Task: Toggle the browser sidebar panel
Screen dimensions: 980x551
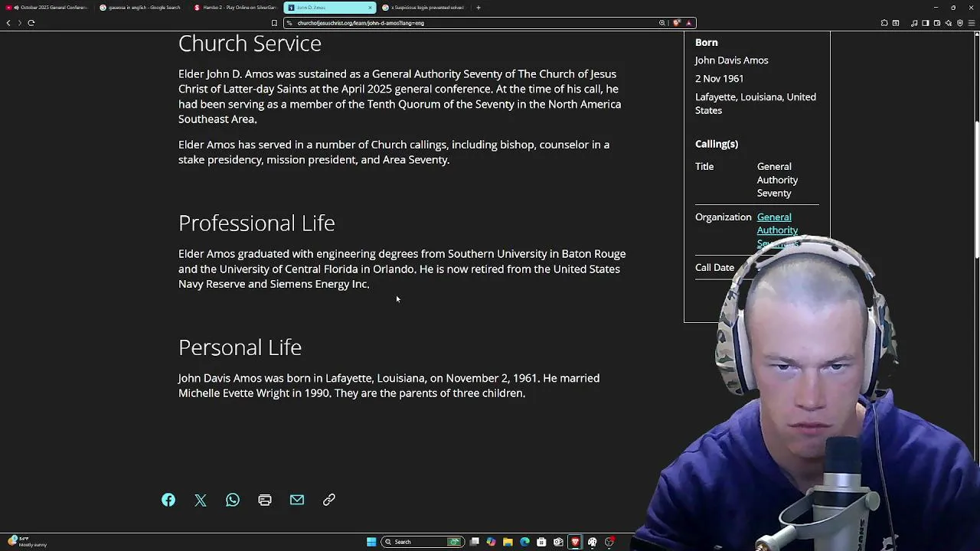Action: point(925,23)
